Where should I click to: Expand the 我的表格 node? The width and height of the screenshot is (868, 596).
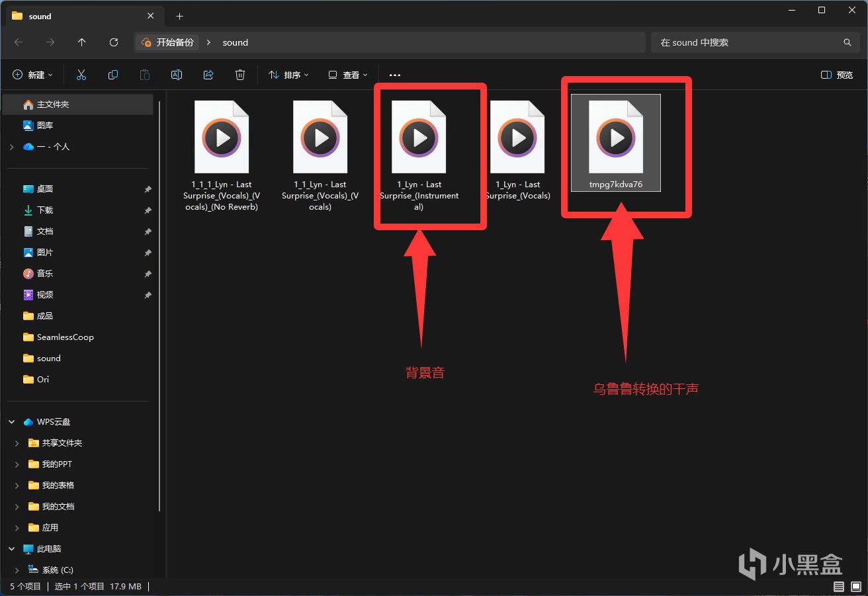pos(17,486)
